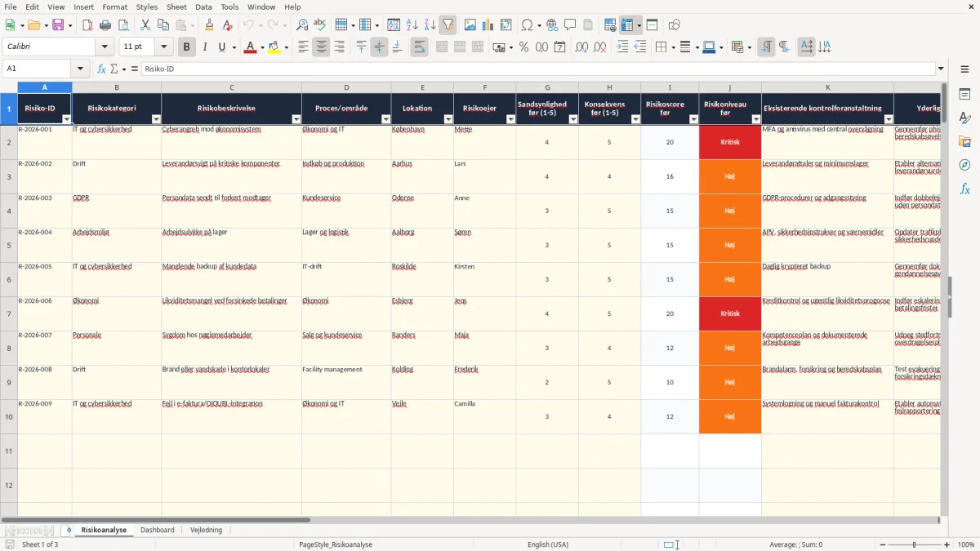Switch to the Vejledning sheet tab
The height and width of the screenshot is (551, 980).
click(206, 530)
